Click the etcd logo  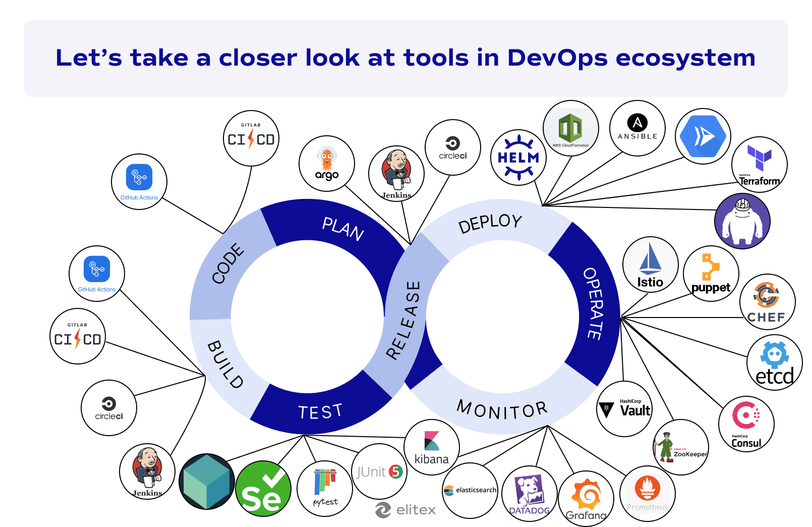coord(775,362)
